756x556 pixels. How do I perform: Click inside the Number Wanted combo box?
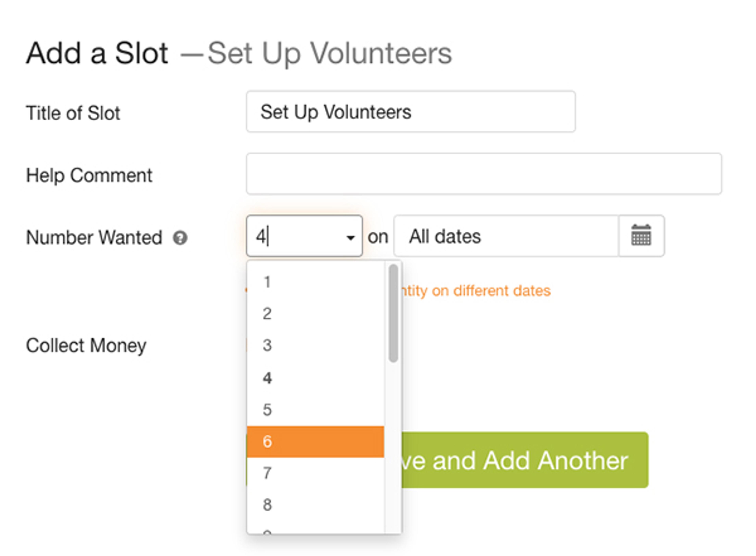(296, 236)
